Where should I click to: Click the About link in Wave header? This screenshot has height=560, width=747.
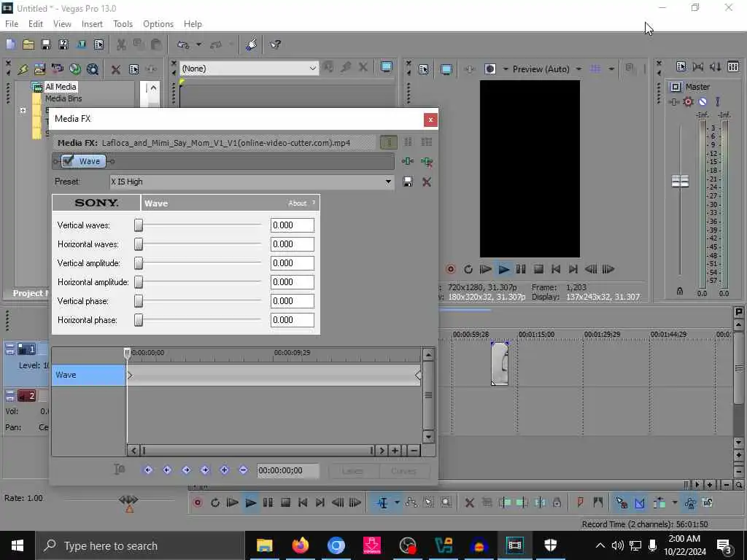point(298,203)
